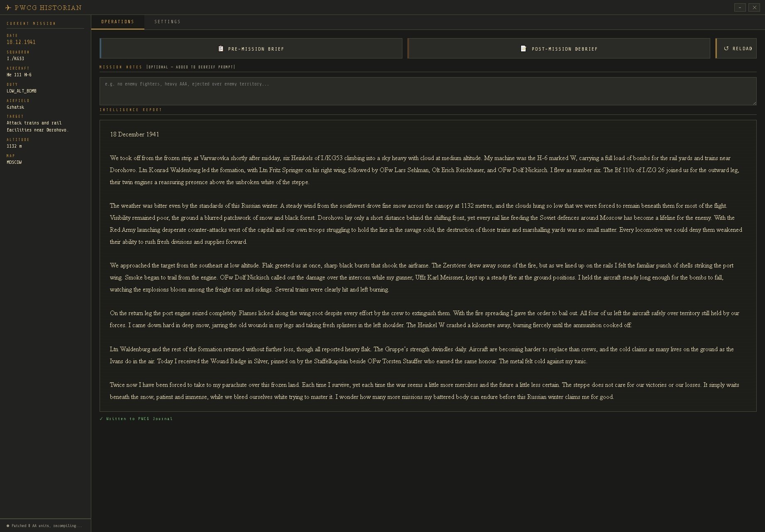Click the squadron value I./KG53
The image size is (765, 532).
coord(15,58)
